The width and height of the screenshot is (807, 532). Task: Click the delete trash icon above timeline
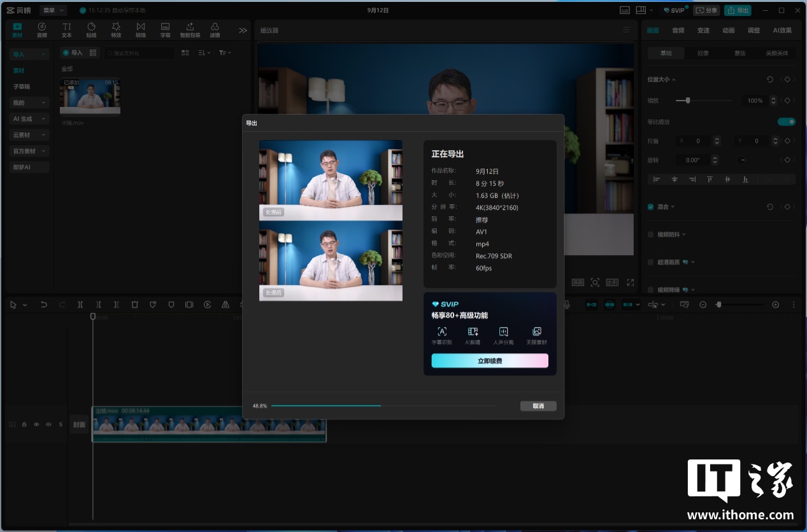(x=134, y=305)
